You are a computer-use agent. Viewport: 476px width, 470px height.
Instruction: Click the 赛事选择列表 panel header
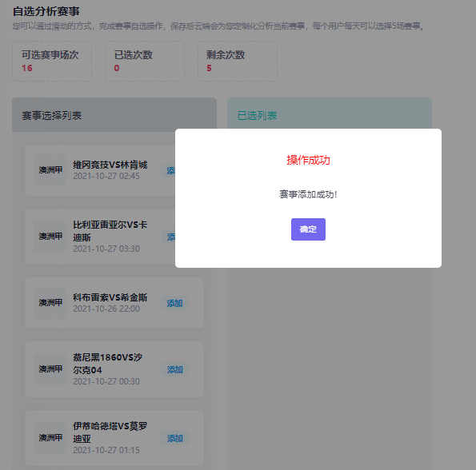tap(114, 115)
